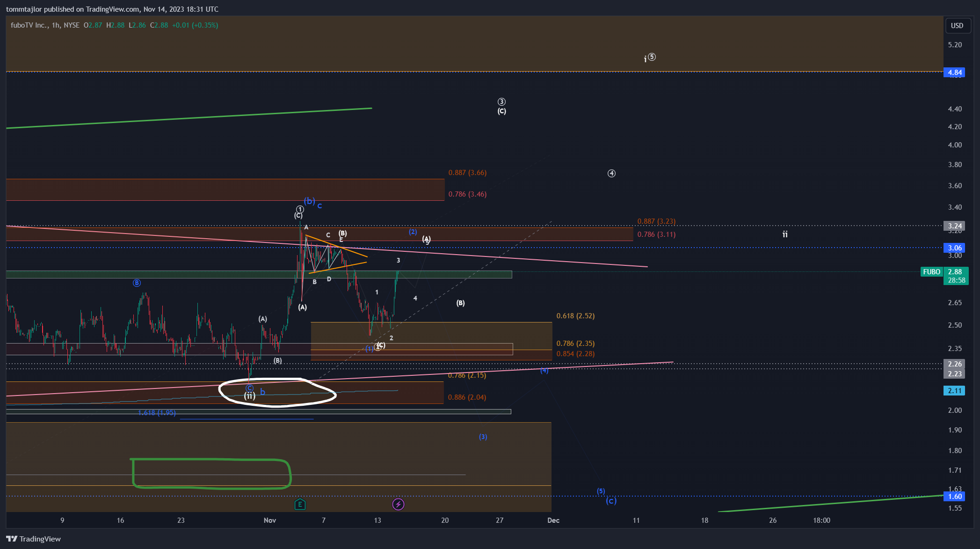This screenshot has height=549, width=980.
Task: Click circled 3 wave label above (C)
Action: click(501, 102)
